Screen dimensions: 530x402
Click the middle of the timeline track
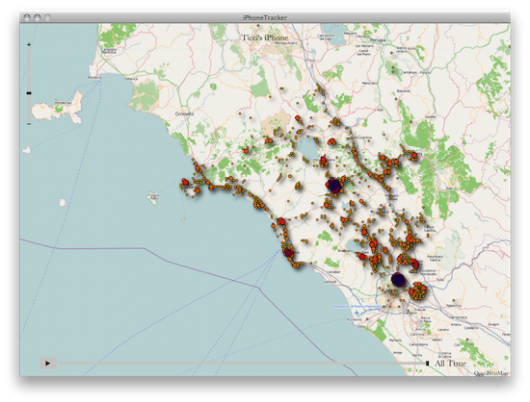point(243,363)
